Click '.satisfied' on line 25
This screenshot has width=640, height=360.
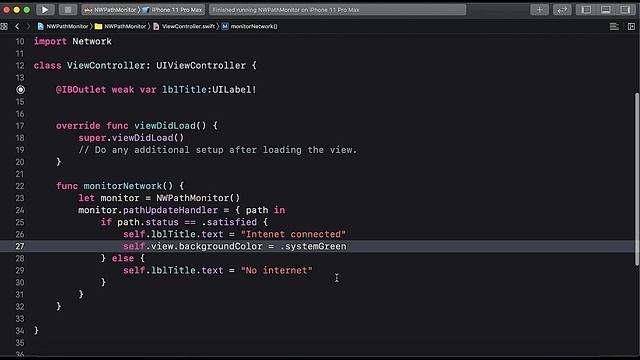[x=229, y=222]
